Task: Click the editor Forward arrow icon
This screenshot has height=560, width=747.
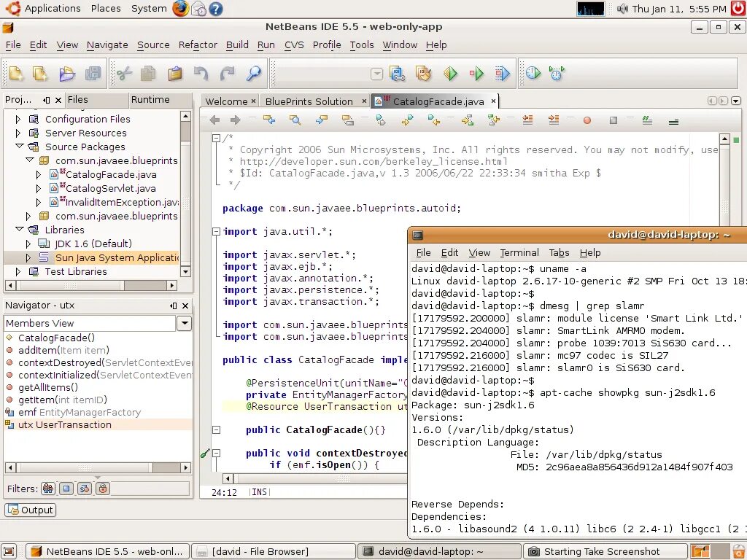Action: pos(236,120)
